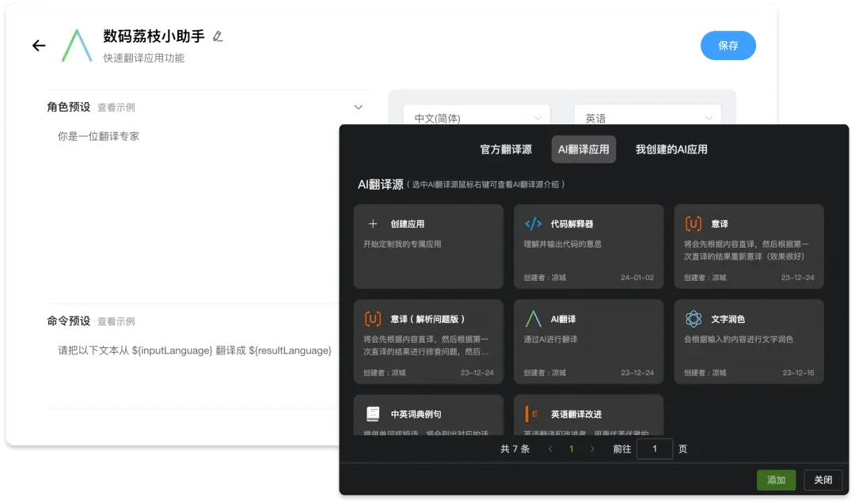Open the 英语 target language dropdown
The width and height of the screenshot is (855, 504).
point(647,118)
